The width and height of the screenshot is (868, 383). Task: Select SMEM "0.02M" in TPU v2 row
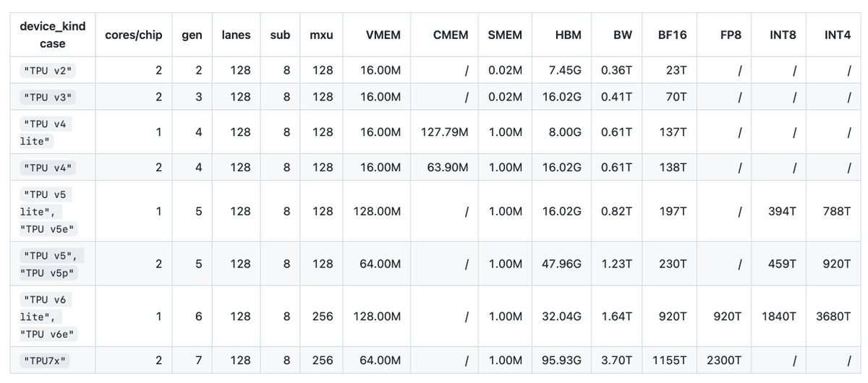(505, 70)
